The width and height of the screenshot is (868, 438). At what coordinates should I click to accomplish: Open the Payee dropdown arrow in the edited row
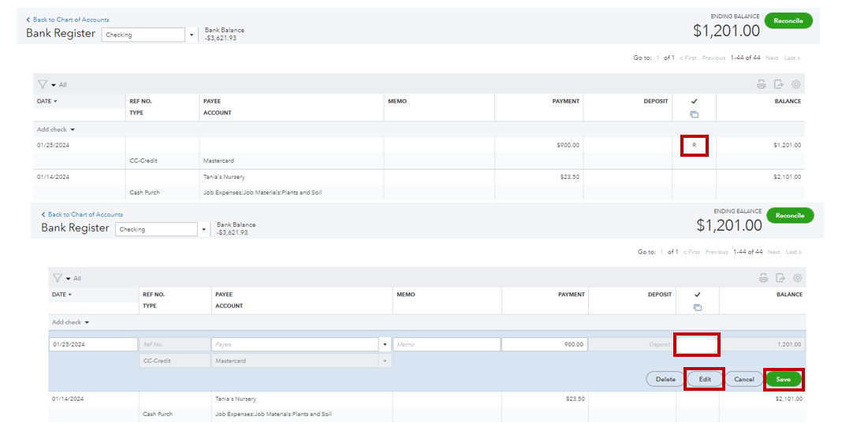coord(385,344)
